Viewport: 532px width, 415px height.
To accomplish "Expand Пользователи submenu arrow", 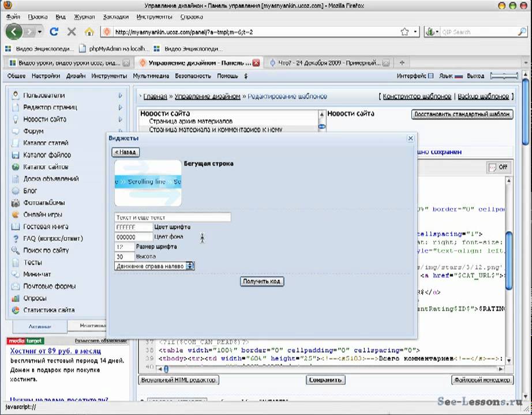I will click(120, 96).
